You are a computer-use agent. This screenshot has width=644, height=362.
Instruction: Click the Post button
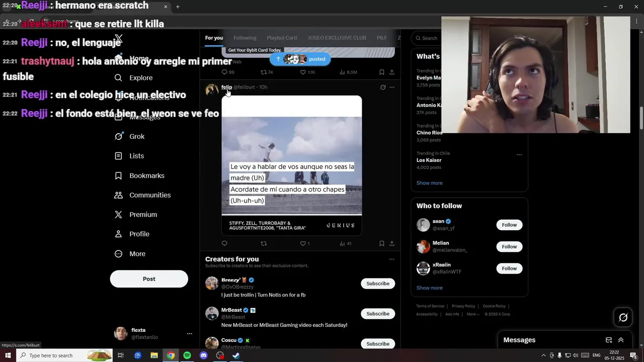coord(149,279)
